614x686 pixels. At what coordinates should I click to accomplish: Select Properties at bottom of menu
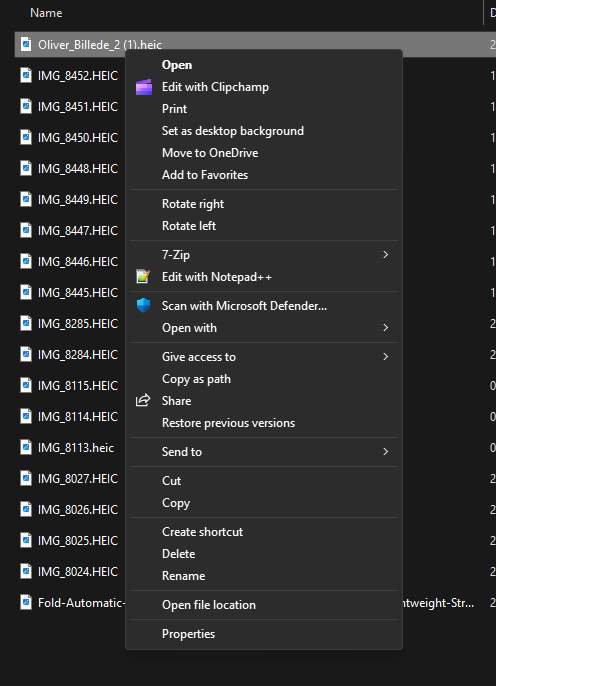tap(188, 634)
